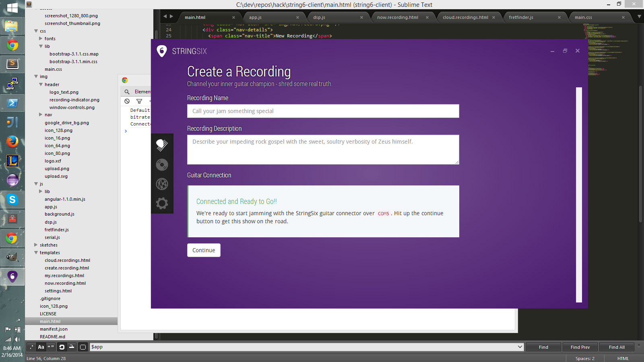Image resolution: width=644 pixels, height=362 pixels.
Task: Toggle whole word search option
Action: tap(51, 347)
